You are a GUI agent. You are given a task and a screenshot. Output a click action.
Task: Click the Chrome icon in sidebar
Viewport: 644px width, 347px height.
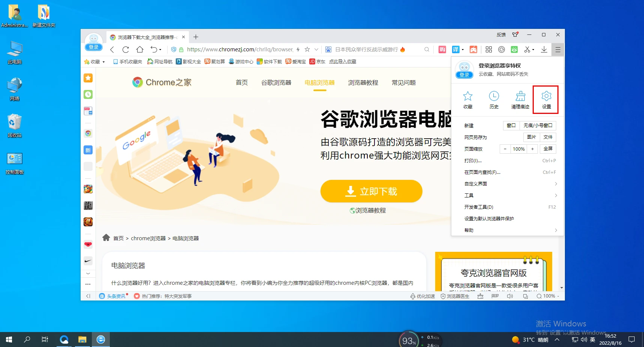(88, 133)
